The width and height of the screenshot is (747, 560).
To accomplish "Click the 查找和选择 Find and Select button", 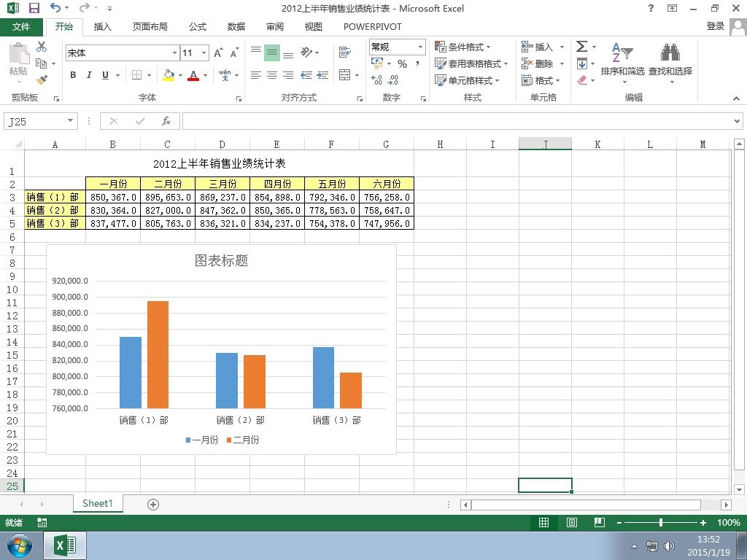I will (x=670, y=63).
